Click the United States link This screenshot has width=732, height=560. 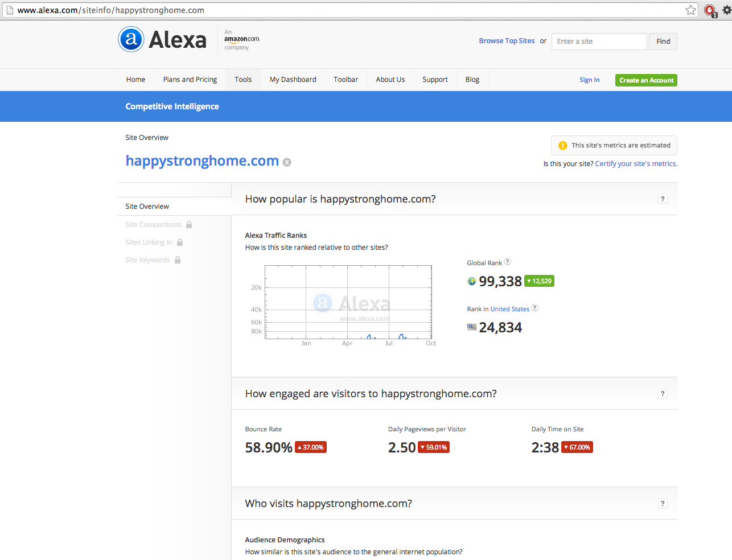pyautogui.click(x=510, y=309)
